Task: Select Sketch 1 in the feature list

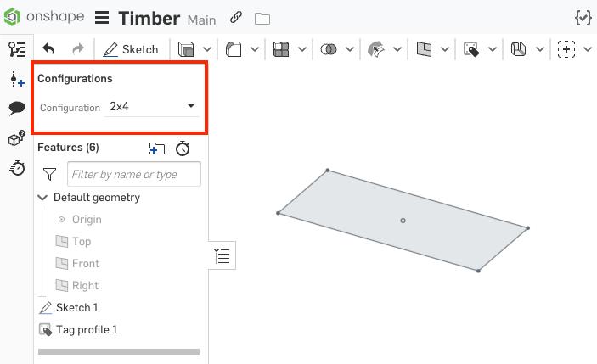Action: point(76,307)
